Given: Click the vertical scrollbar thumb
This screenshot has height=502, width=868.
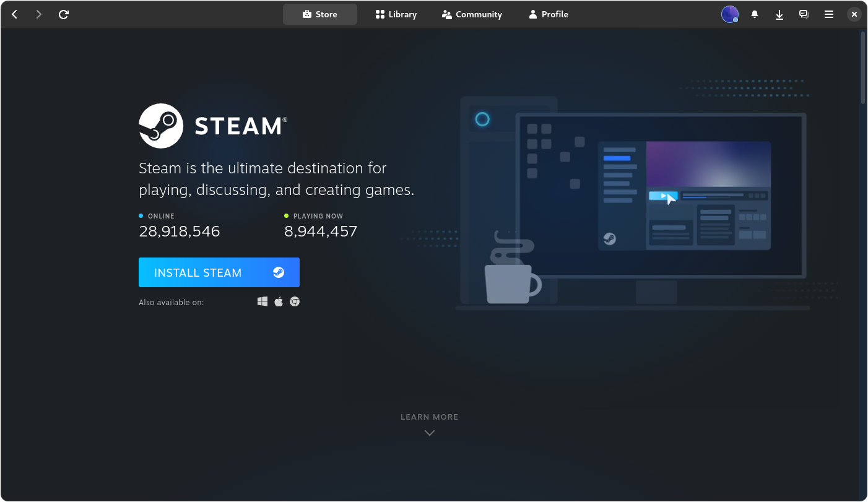Looking at the screenshot, I should [x=863, y=68].
